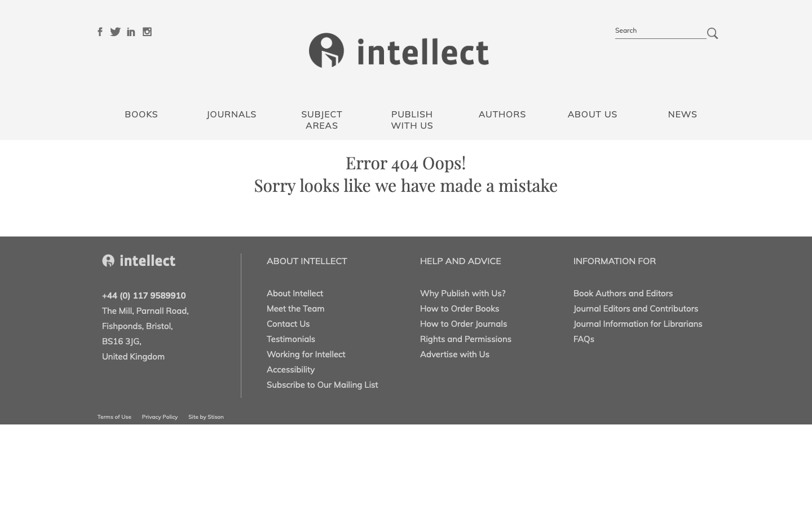Go to Publish With Us menu
Viewport: 812px width, 508px height.
coord(412,120)
